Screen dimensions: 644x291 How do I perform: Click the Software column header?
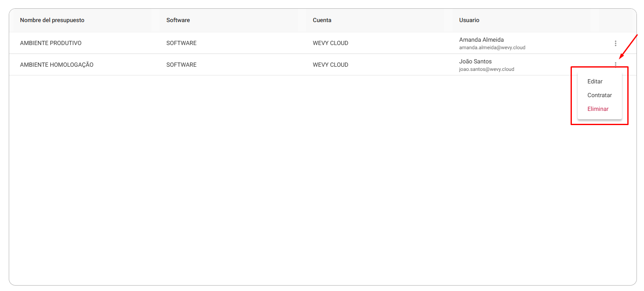[x=178, y=20]
